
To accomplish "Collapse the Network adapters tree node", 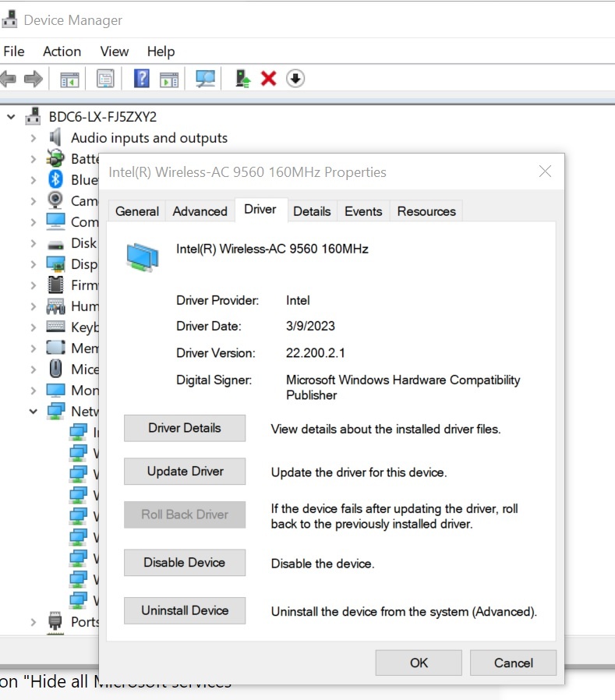I will 34,411.
